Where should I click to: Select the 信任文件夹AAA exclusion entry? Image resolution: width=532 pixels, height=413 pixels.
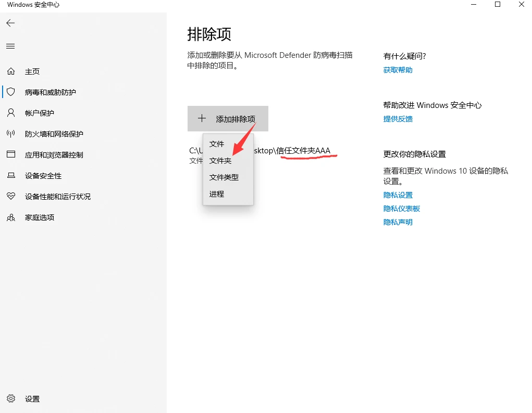pyautogui.click(x=303, y=151)
